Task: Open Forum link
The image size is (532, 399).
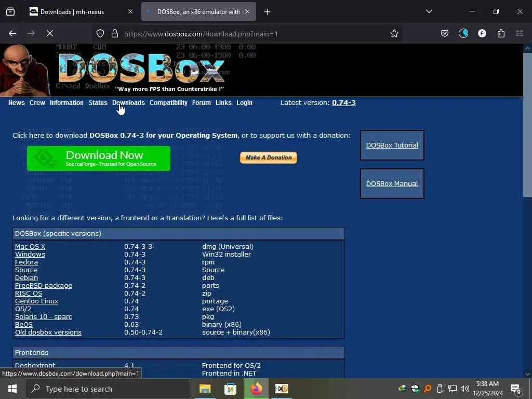Action: pyautogui.click(x=202, y=103)
